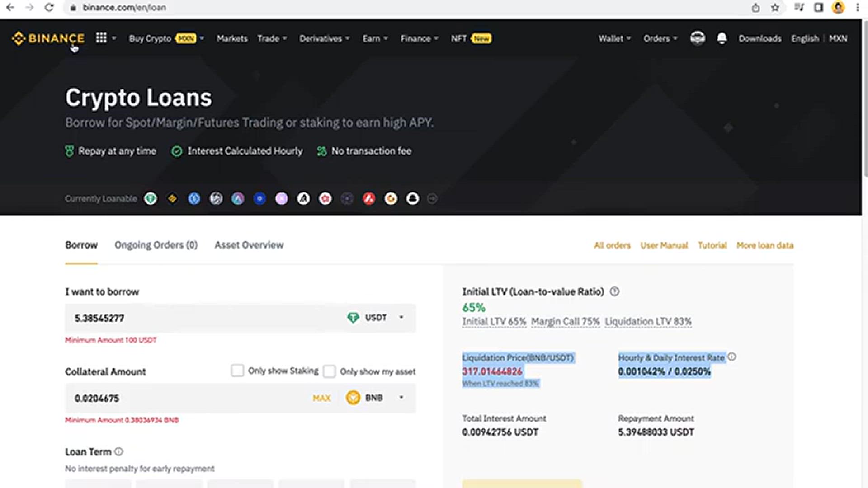Bookmark this page with the star icon
Screen dimensions: 868x488
pyautogui.click(x=775, y=7)
